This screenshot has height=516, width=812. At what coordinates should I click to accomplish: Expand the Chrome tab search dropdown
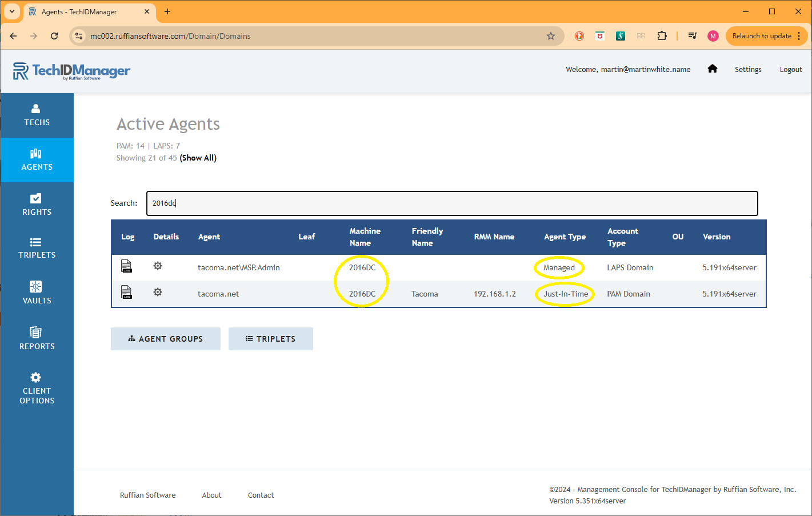[11, 11]
